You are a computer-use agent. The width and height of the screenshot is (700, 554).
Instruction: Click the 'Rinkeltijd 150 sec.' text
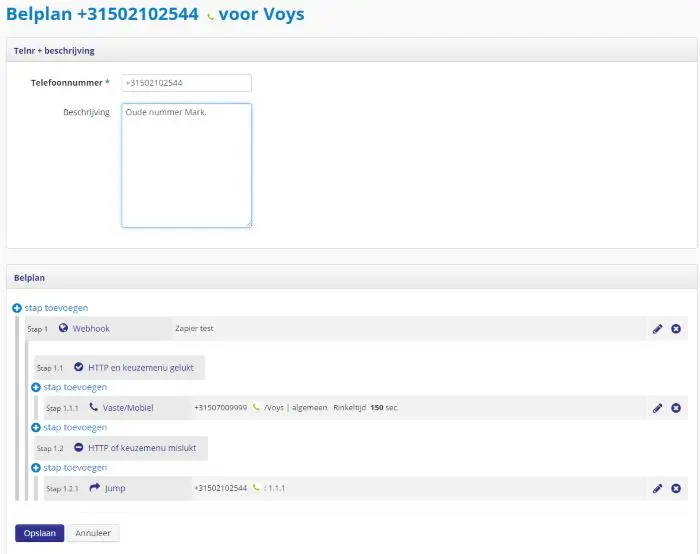pos(366,408)
